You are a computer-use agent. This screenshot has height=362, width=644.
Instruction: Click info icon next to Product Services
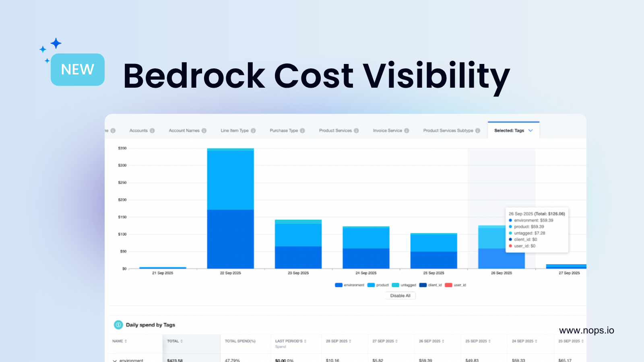(x=356, y=131)
